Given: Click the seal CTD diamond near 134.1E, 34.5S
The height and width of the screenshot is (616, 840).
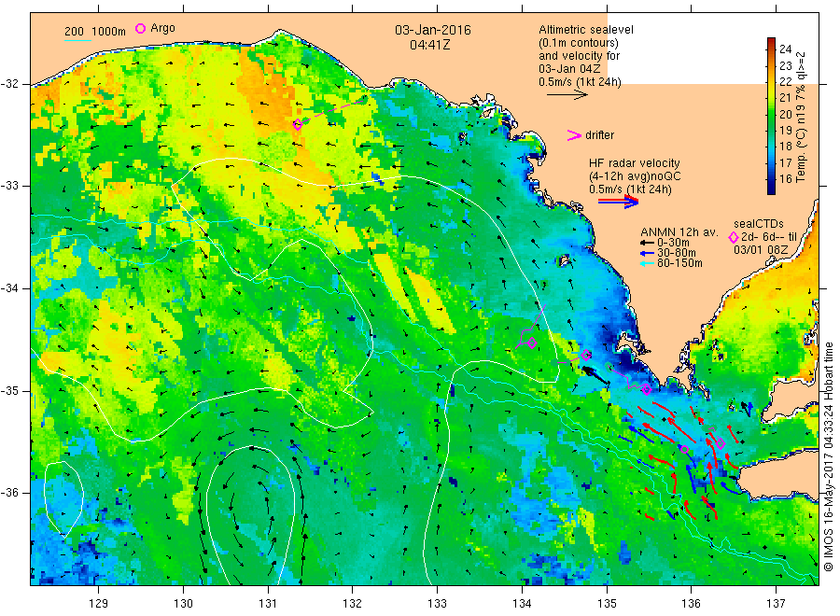Looking at the screenshot, I should 531,343.
